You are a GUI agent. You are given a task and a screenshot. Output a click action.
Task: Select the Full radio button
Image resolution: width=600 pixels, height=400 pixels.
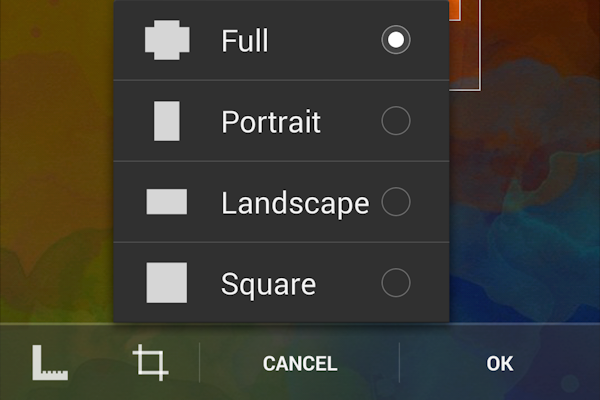coord(396,40)
